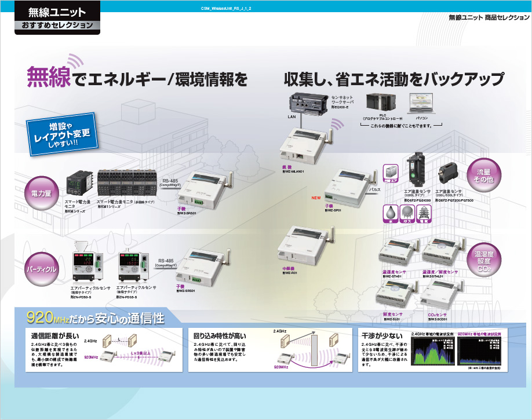Screen dimensions: 532x420
Task: Click the headline 無線でエネルギー/環境情報を
Action: click(137, 78)
